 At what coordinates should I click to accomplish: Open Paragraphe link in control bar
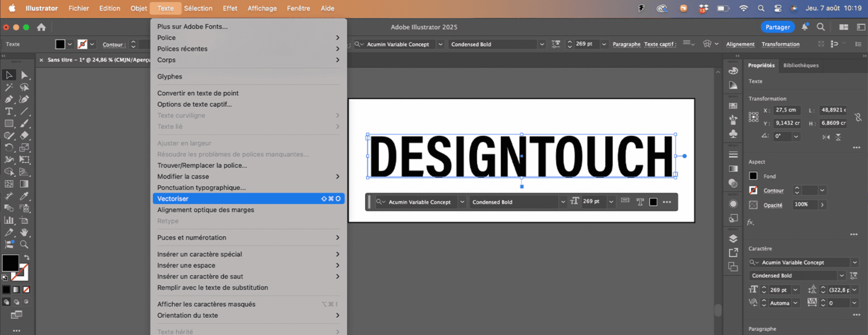626,44
